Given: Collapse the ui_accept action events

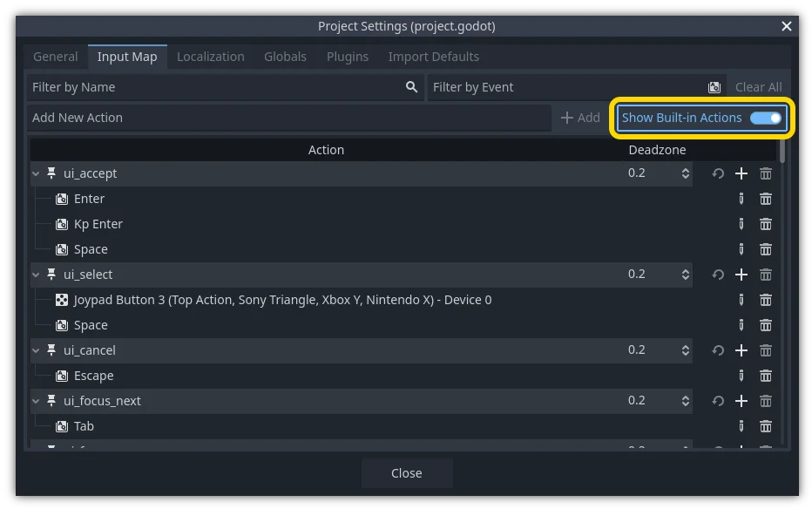Looking at the screenshot, I should click(x=36, y=173).
